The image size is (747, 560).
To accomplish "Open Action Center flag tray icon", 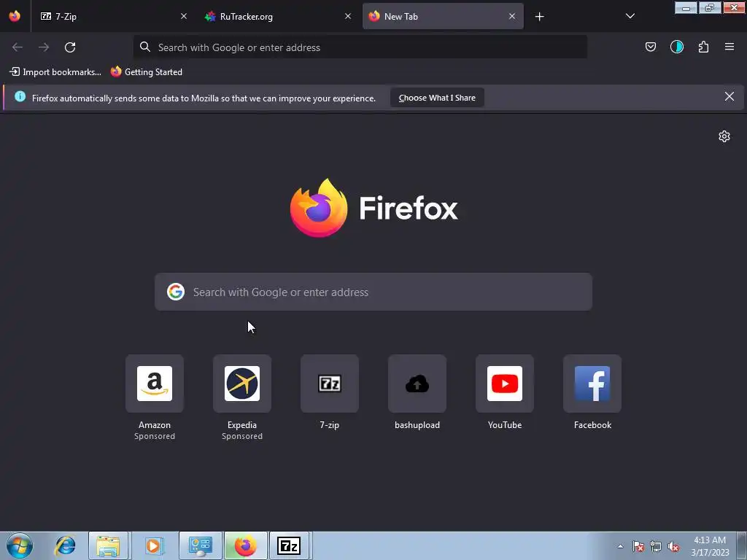I will pyautogui.click(x=638, y=546).
